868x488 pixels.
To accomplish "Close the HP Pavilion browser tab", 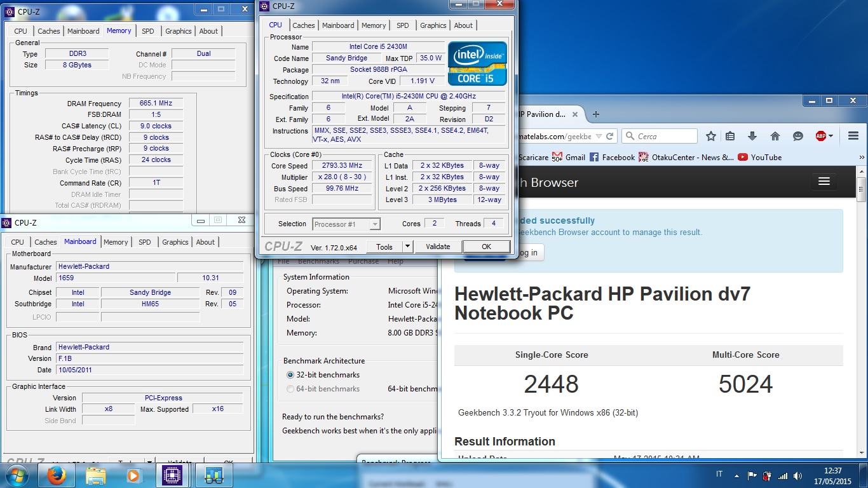I will [575, 114].
